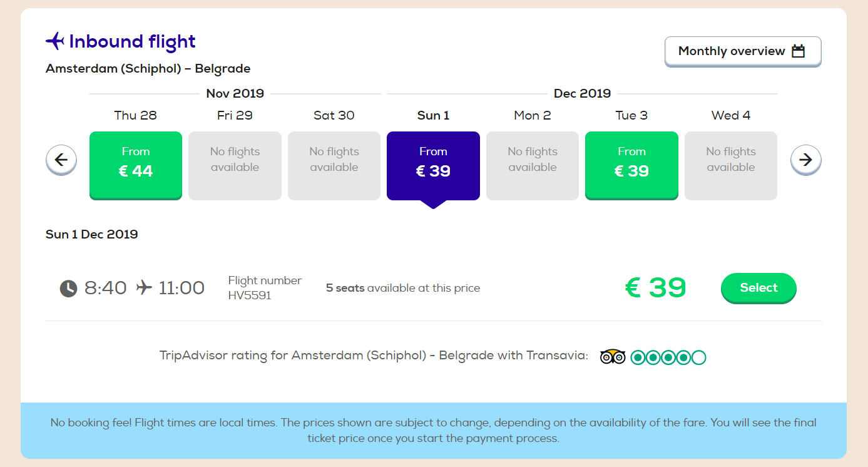Click the calendar icon in Monthly overview
Image resolution: width=868 pixels, height=467 pixels.
[x=798, y=51]
